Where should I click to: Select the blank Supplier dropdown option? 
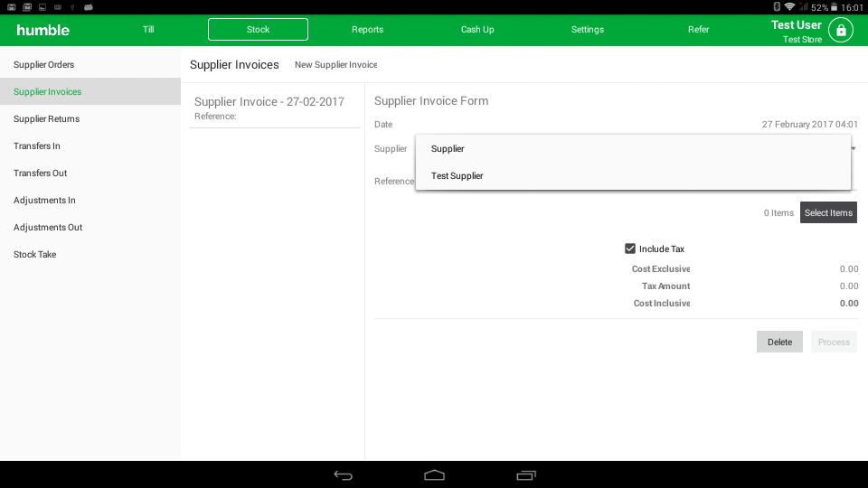[633, 148]
